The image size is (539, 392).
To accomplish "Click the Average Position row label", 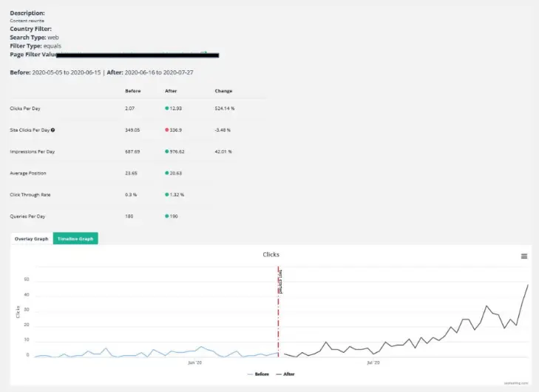I will (x=28, y=173).
